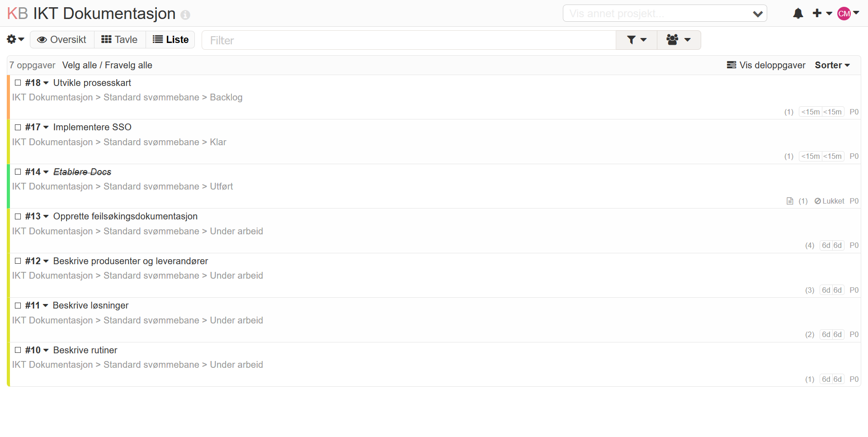Select the checkbox for task #13

click(x=18, y=217)
